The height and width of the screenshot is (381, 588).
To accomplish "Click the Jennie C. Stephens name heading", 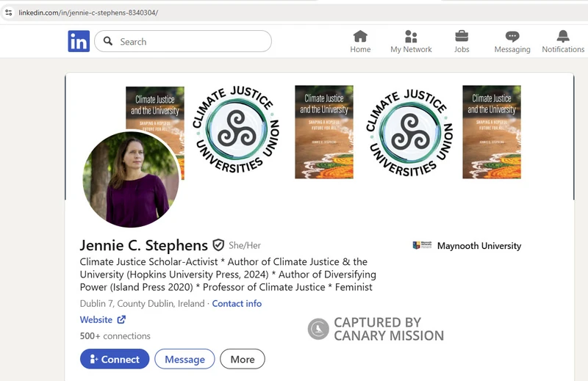I will click(143, 245).
